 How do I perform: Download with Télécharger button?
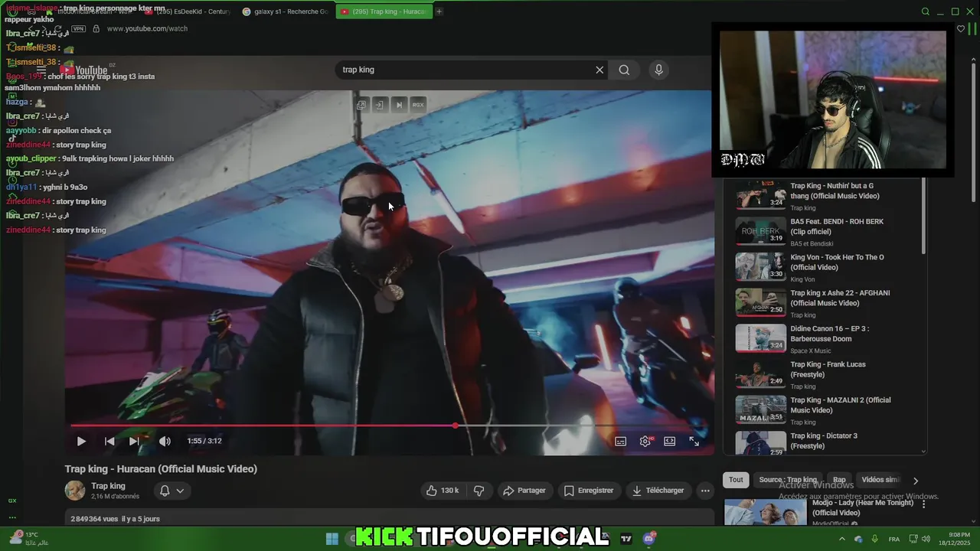[658, 491]
